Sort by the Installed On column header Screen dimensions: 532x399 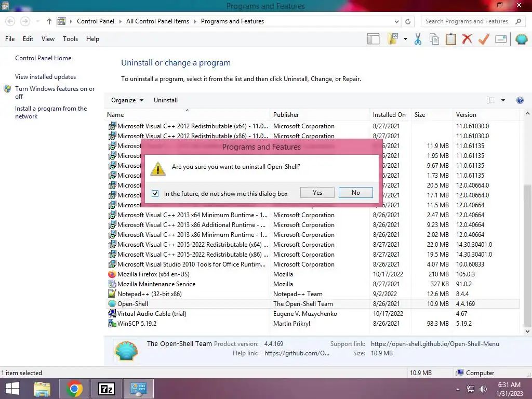pos(390,115)
